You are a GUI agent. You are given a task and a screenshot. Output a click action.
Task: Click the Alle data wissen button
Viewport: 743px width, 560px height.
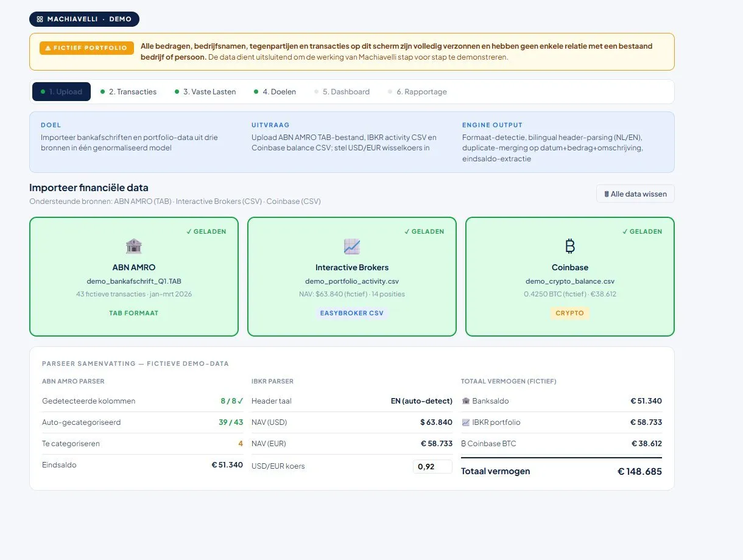635,194
